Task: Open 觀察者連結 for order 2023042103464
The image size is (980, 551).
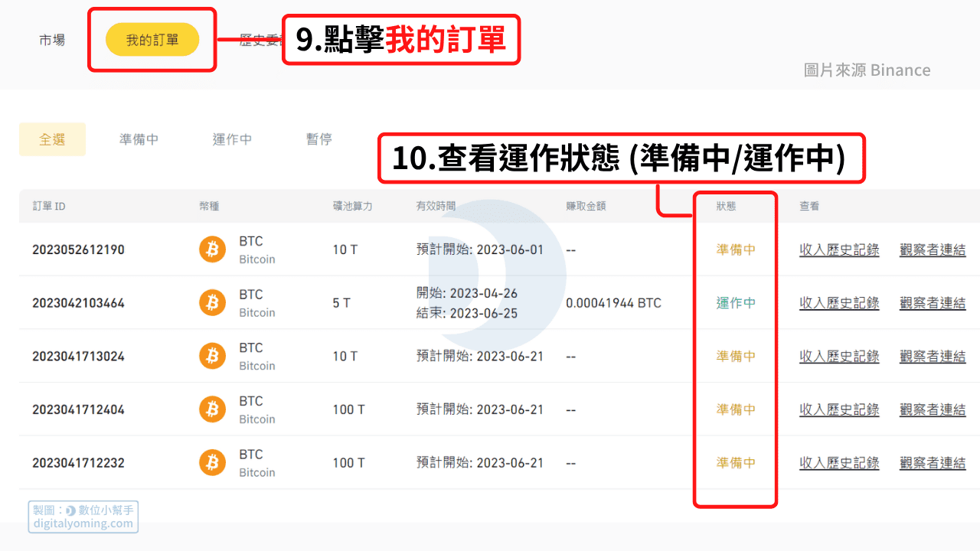Action: pos(933,303)
